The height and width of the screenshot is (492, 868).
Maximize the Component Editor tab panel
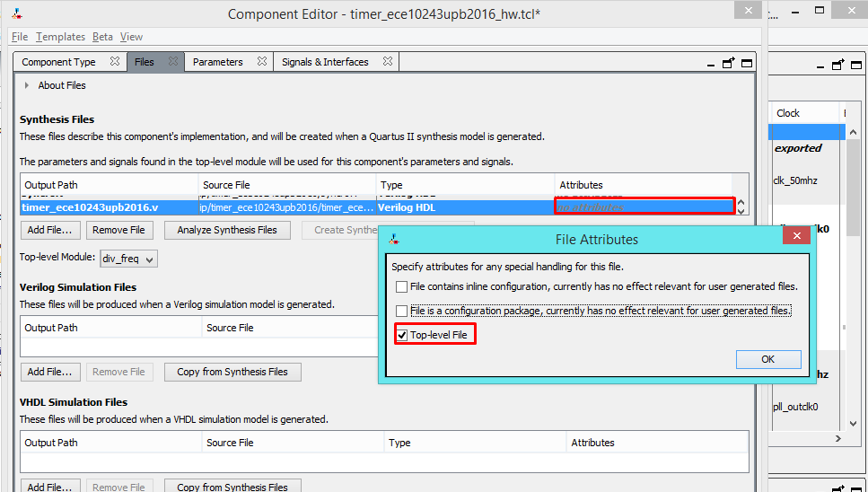pyautogui.click(x=747, y=63)
